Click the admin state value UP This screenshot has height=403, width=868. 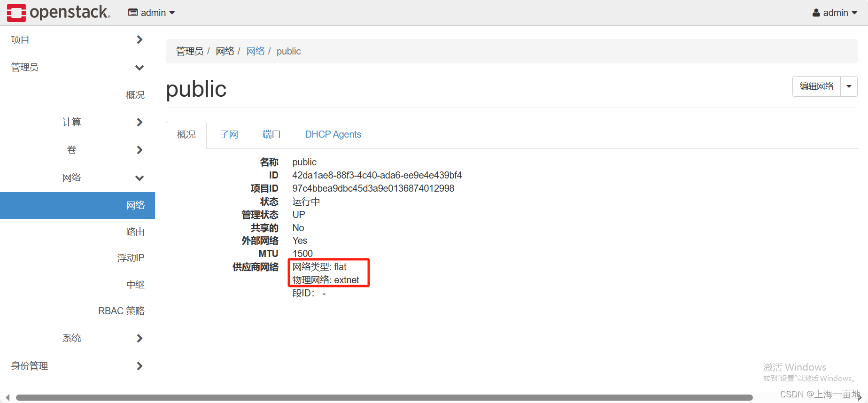(299, 215)
